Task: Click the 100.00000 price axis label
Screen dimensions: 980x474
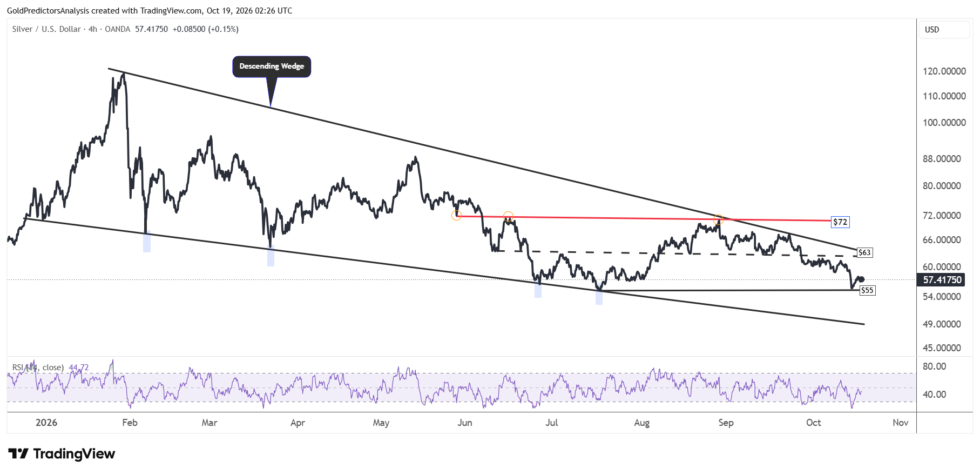Action: 944,123
